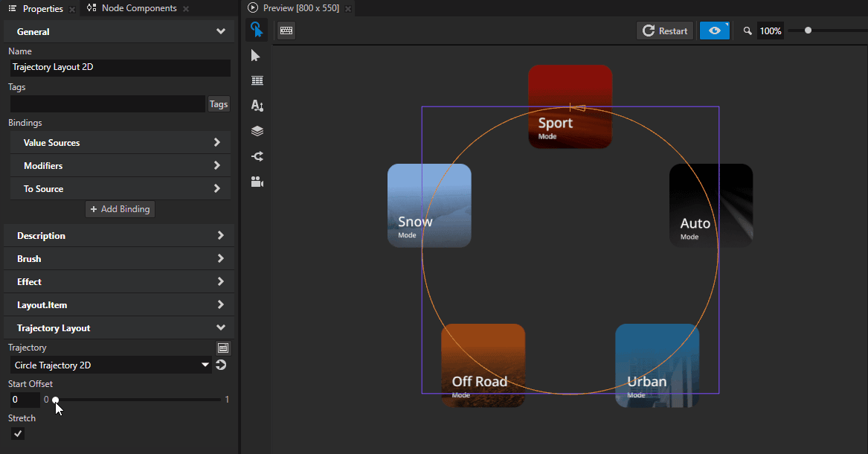Uncheck the Stretch checkbox
868x454 pixels.
point(17,433)
